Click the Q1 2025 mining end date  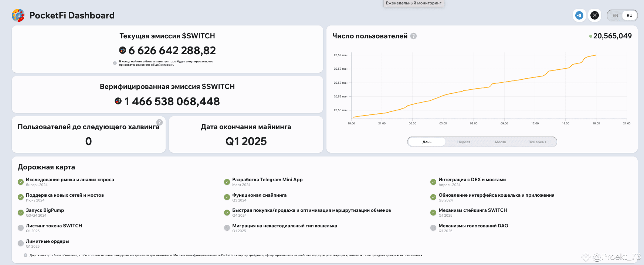pyautogui.click(x=246, y=141)
